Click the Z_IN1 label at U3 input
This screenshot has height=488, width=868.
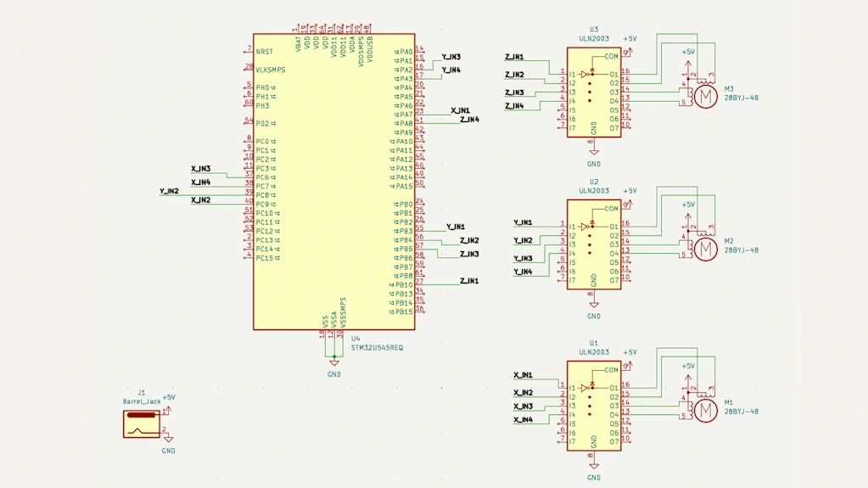tap(514, 57)
